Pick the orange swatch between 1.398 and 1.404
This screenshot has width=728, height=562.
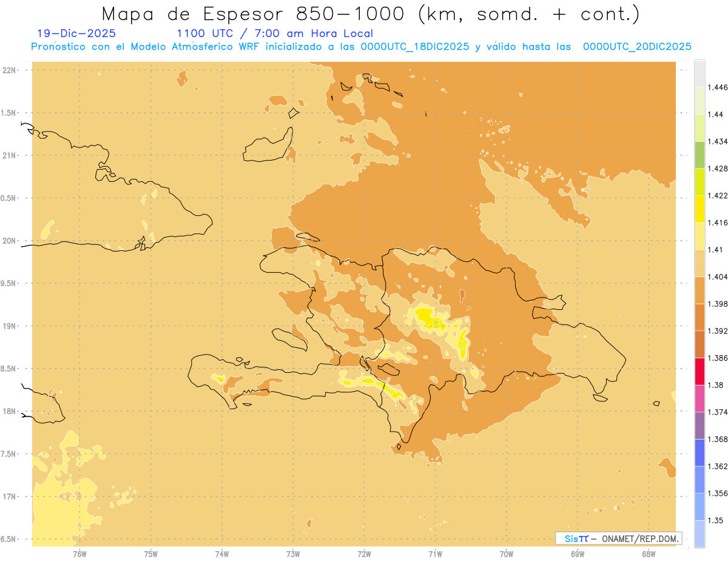point(699,290)
